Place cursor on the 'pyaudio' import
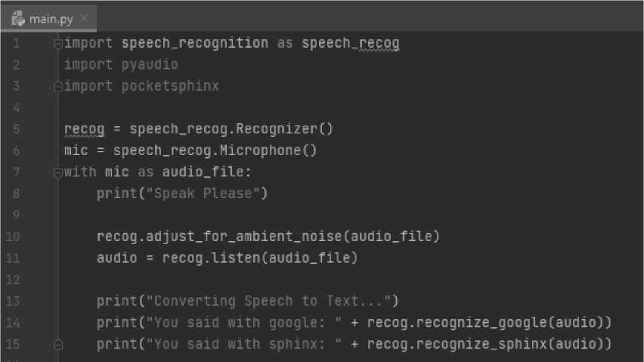644x362 pixels. click(150, 65)
